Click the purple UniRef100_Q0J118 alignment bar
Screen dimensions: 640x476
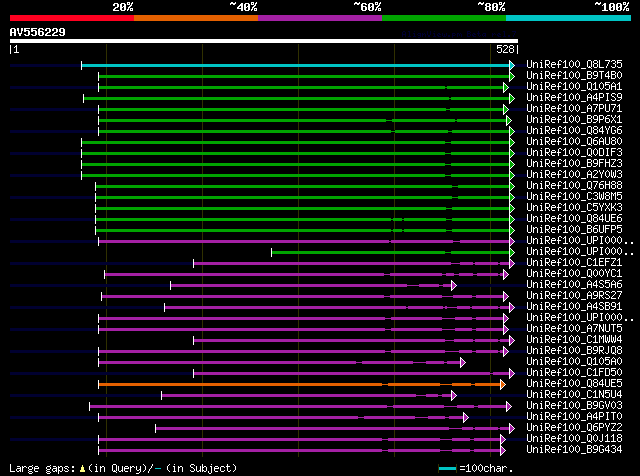[x=300, y=440]
